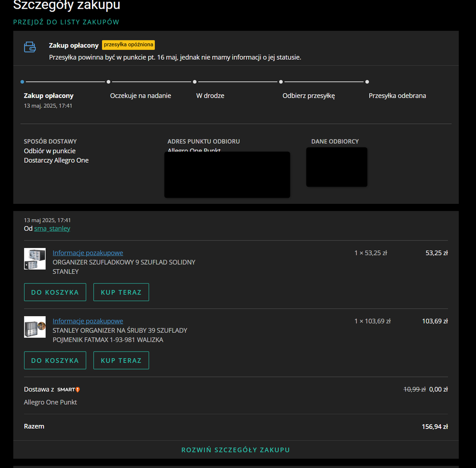Click the 'Przesyłka odebrana' timeline dot
Image resolution: width=476 pixels, height=468 pixels.
(367, 82)
